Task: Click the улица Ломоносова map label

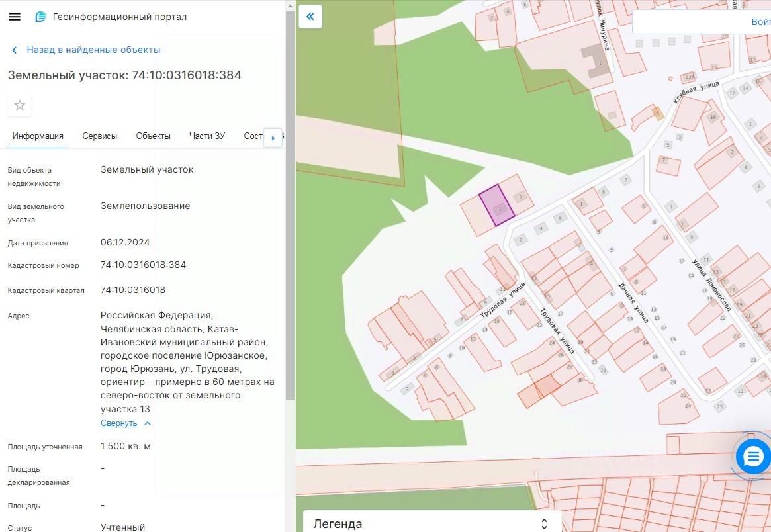Action: coord(712,285)
